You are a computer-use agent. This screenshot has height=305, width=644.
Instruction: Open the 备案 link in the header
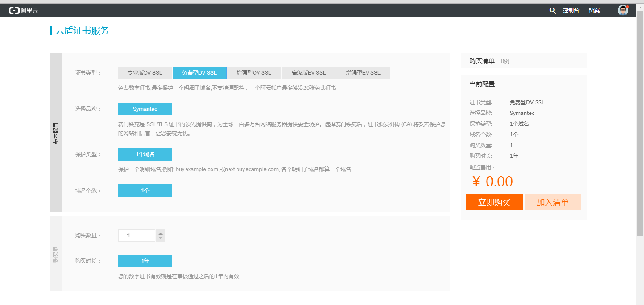(x=594, y=10)
